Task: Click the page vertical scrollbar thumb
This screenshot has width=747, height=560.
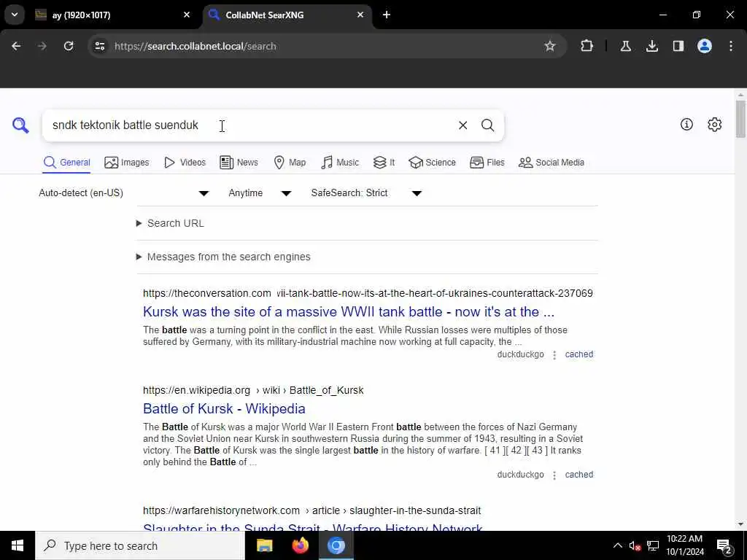Action: tap(740, 118)
